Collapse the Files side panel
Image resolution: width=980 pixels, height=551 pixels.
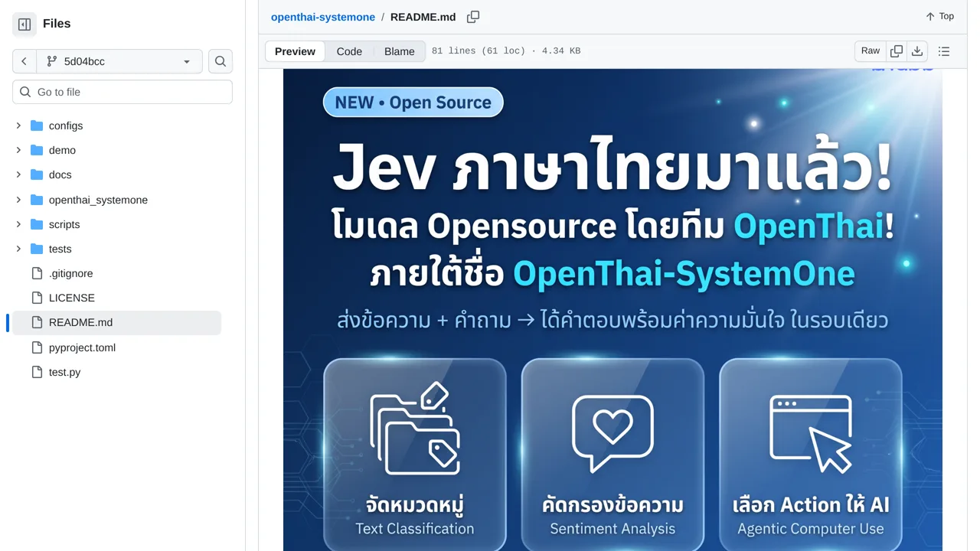(x=24, y=24)
